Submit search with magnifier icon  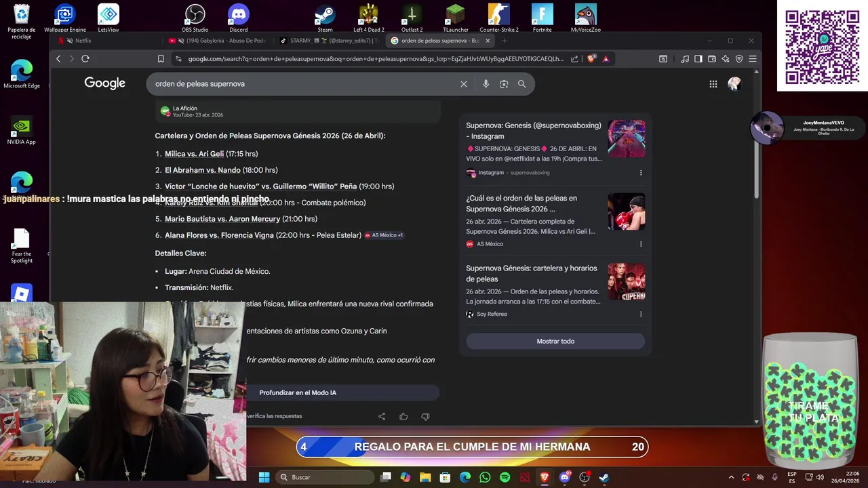click(x=521, y=84)
